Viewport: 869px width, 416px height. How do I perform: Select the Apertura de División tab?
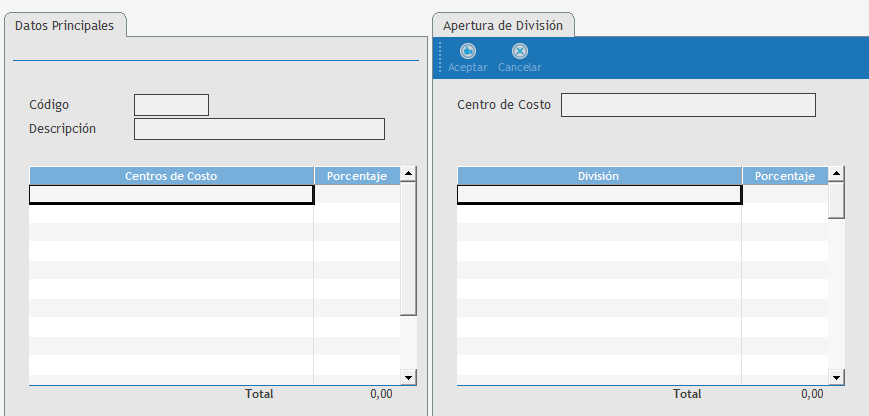pos(503,26)
